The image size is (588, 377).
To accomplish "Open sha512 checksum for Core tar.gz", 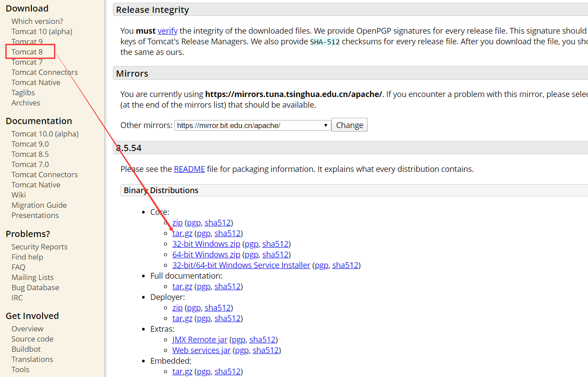I will click(x=227, y=233).
